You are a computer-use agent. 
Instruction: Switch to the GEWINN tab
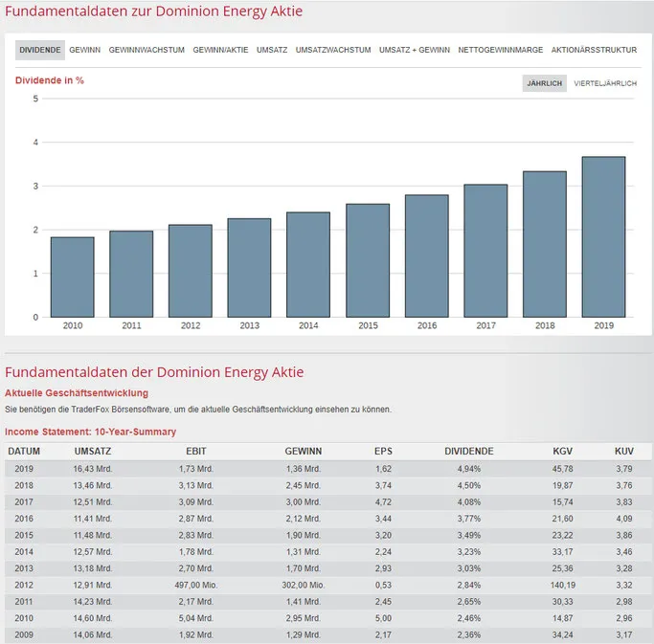[x=84, y=50]
